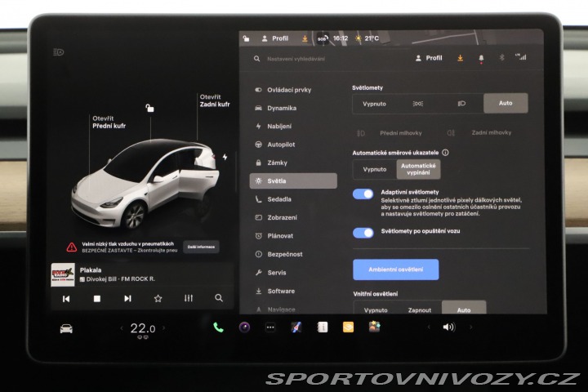Tap the lock icon above the car
This screenshot has height=392, width=588.
(x=149, y=108)
